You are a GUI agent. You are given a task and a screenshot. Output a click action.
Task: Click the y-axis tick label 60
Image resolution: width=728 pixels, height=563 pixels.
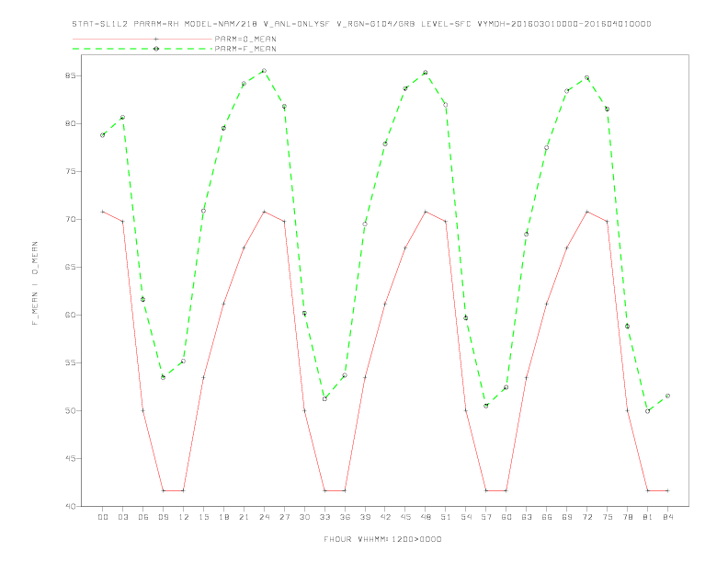[x=71, y=315]
